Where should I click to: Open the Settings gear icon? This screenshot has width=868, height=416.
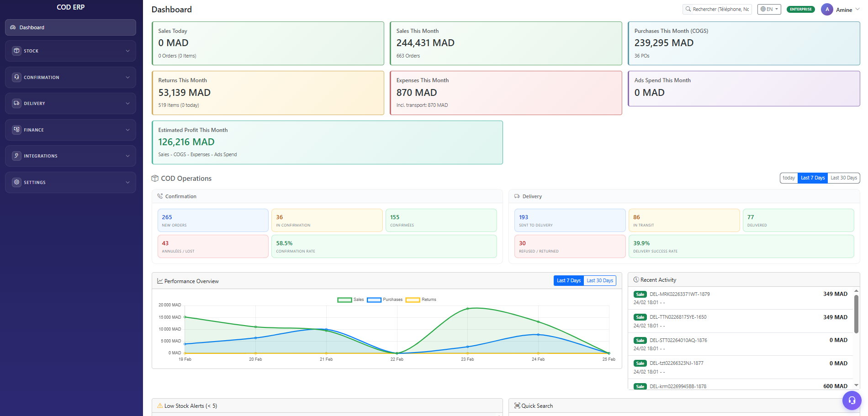[16, 182]
